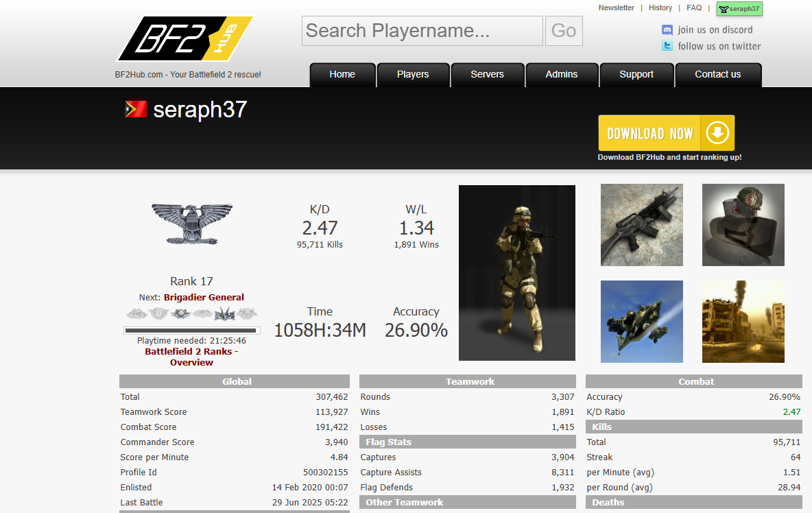The image size is (812, 513).
Task: Click the Total score 307,462
Action: (332, 397)
